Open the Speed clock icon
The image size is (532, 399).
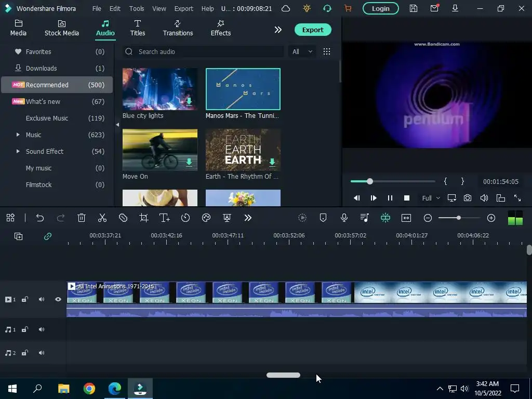coord(185,218)
